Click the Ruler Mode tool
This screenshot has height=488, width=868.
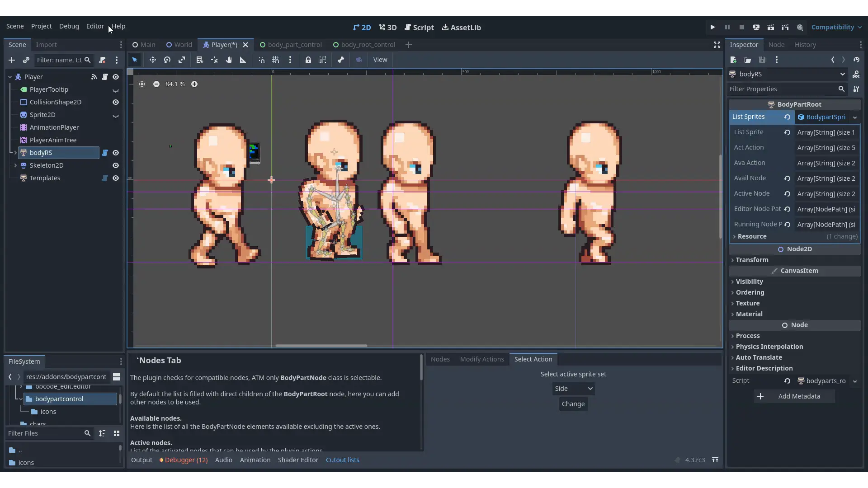pos(243,60)
